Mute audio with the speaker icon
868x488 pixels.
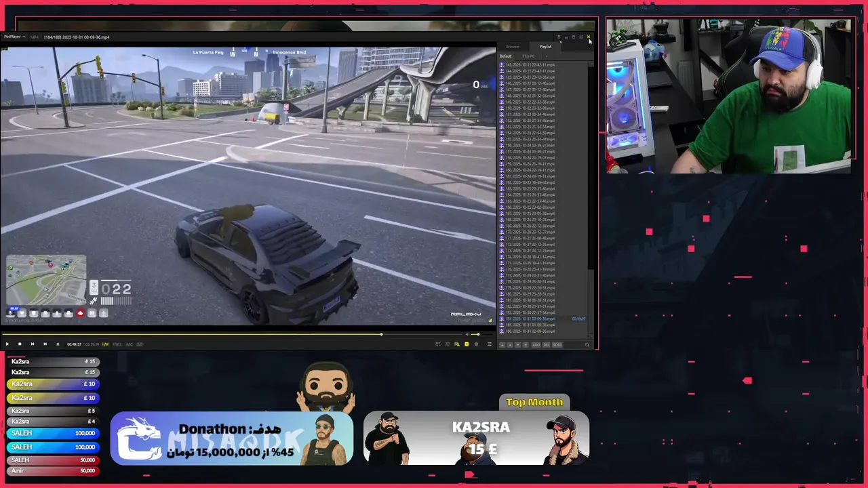tap(467, 335)
